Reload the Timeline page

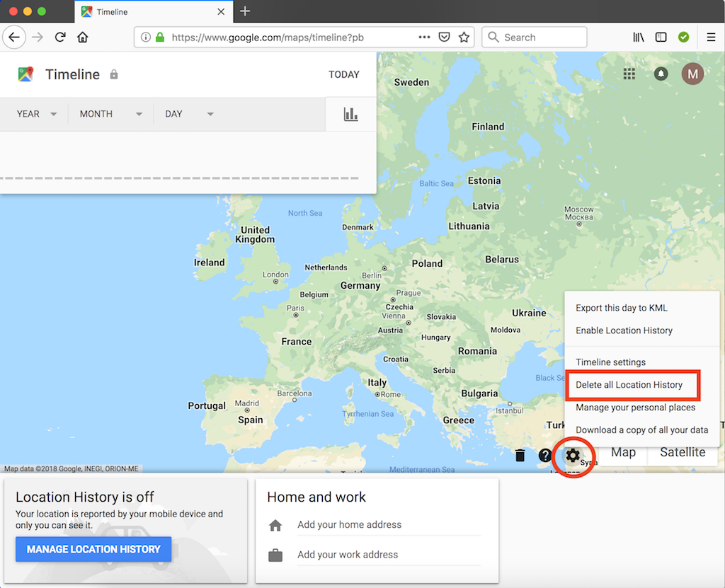pos(60,37)
